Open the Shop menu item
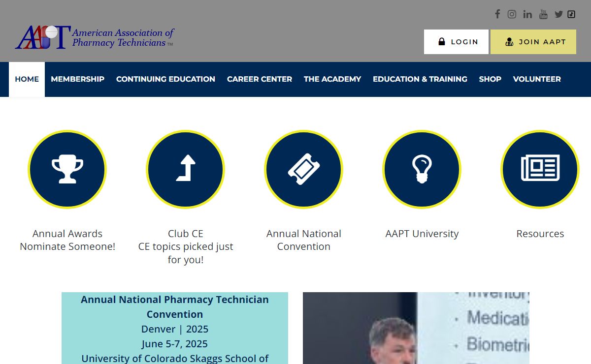This screenshot has height=364, width=591. (490, 79)
